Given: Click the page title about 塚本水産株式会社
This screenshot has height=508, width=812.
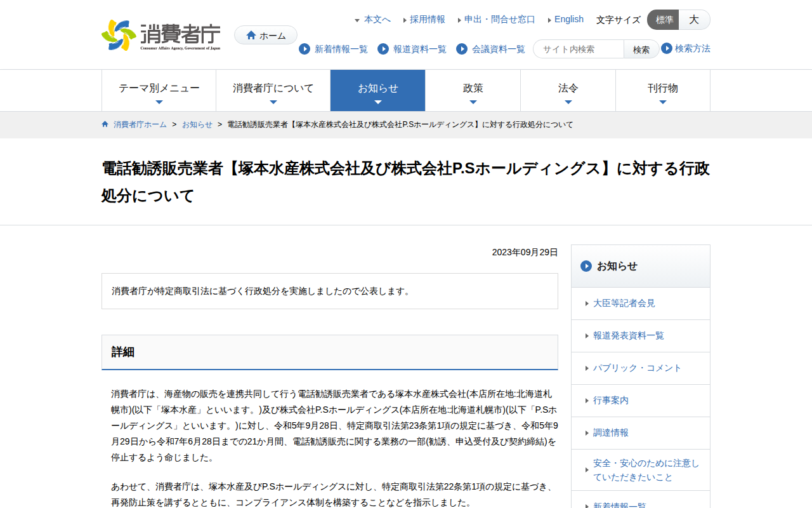Looking at the screenshot, I should click(406, 182).
